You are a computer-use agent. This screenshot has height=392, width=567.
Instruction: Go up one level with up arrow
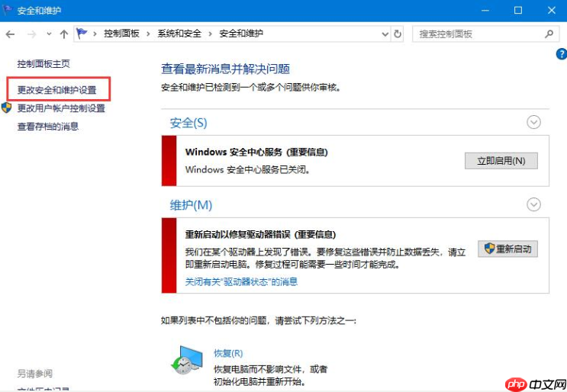pyautogui.click(x=64, y=34)
